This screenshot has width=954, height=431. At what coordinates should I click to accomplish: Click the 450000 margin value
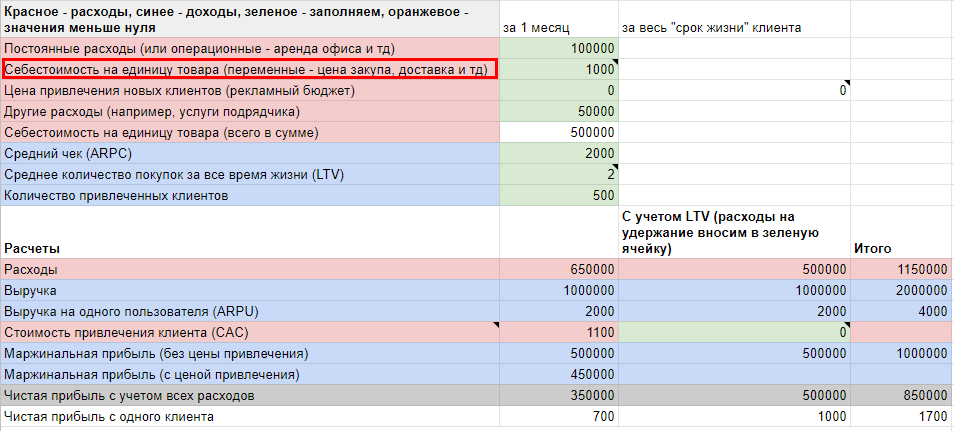[559, 374]
